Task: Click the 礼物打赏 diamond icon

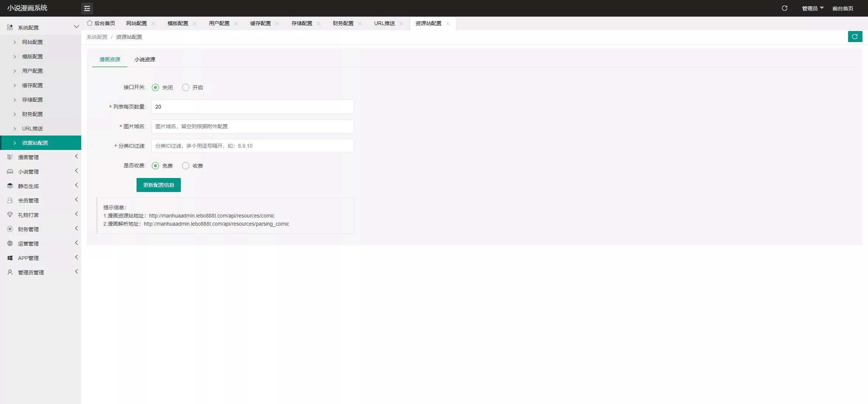Action: [10, 215]
